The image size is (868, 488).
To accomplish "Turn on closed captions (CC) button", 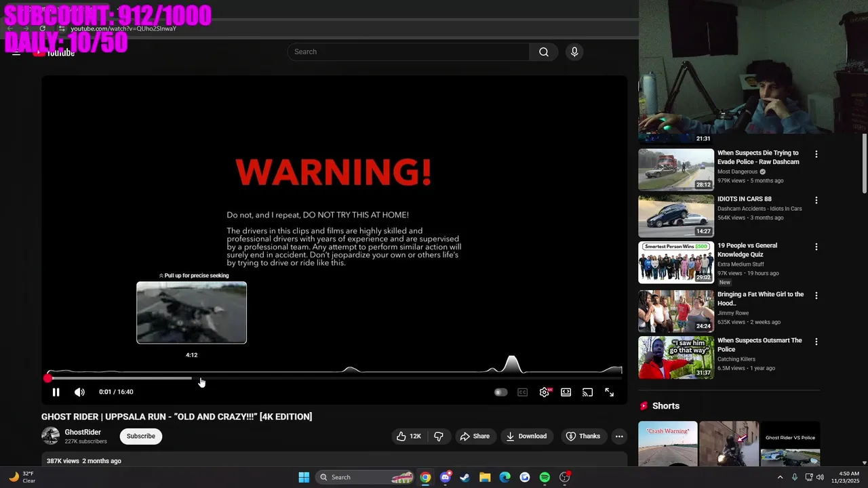I will 522,392.
